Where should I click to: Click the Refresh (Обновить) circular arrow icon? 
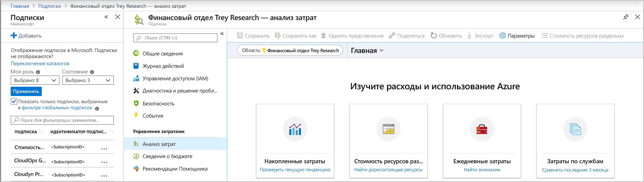click(x=433, y=36)
